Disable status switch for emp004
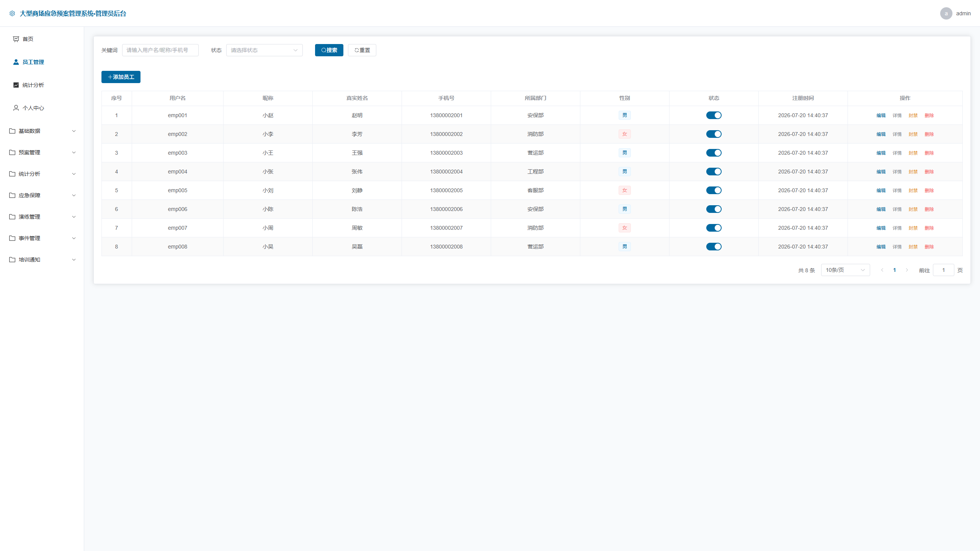This screenshot has height=551, width=980. click(714, 172)
